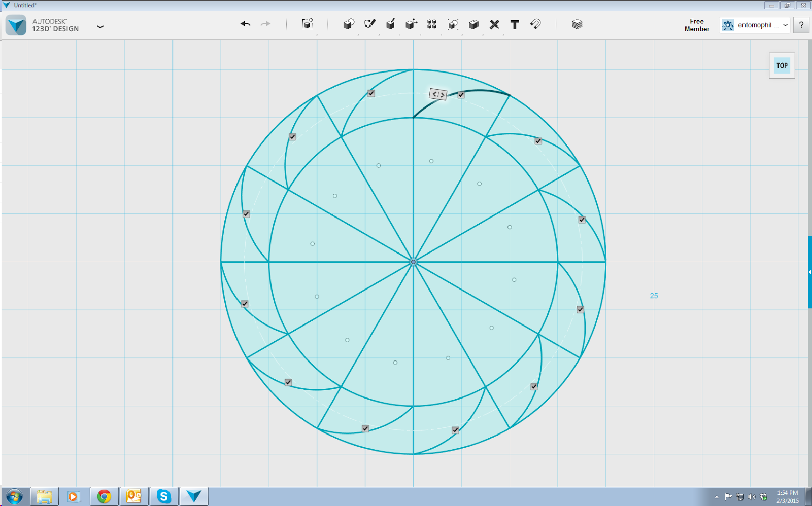Open the Sketch tools menu
Screen dimensions: 812x506
[370, 24]
